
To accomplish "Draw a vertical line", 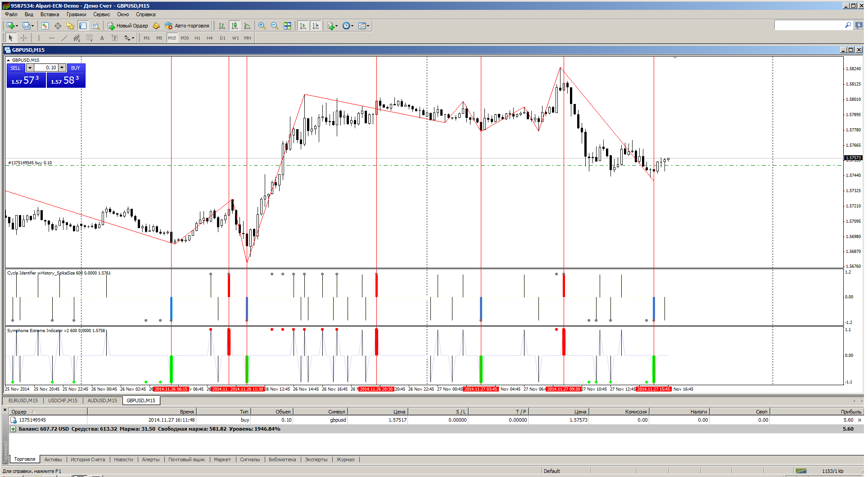I will 39,38.
